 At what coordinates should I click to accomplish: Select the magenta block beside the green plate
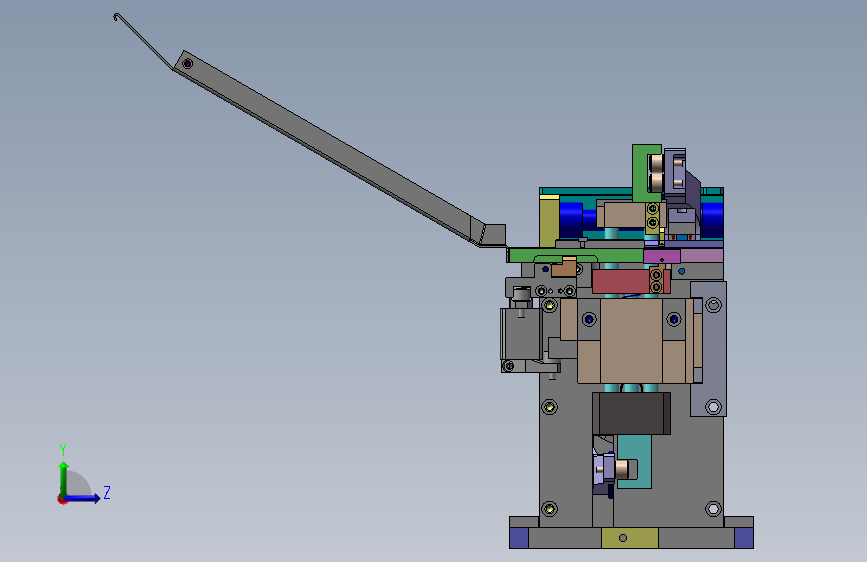tap(662, 256)
